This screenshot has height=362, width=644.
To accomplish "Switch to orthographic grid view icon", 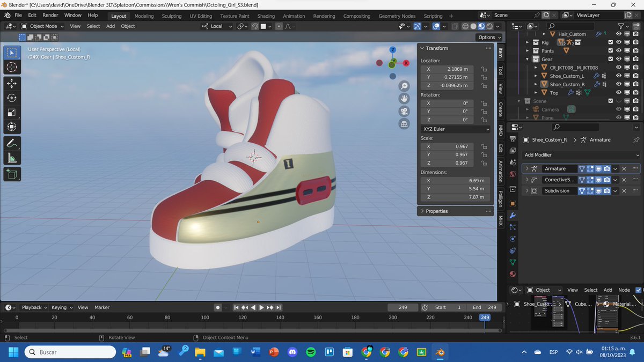I will click(x=404, y=124).
